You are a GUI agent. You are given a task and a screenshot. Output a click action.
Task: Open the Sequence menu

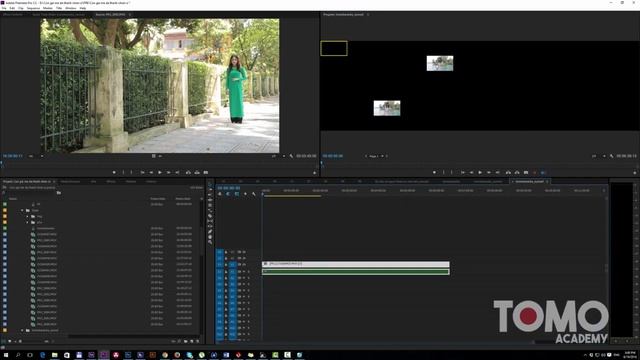33,8
